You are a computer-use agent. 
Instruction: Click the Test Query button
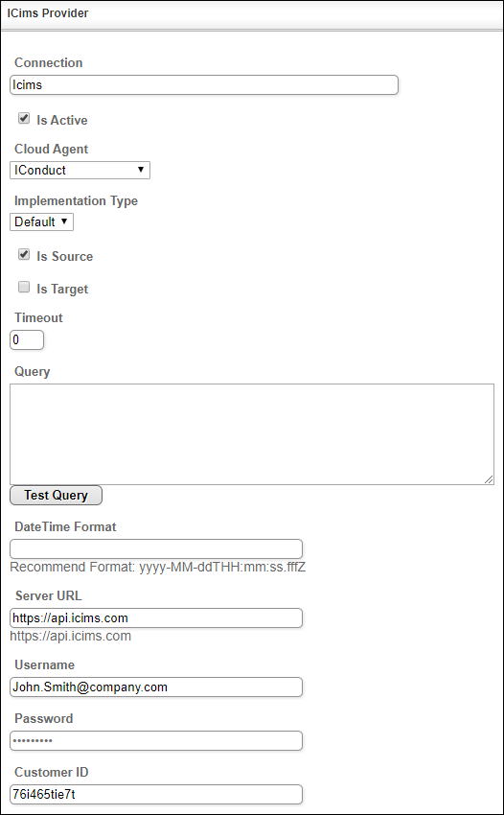click(57, 496)
